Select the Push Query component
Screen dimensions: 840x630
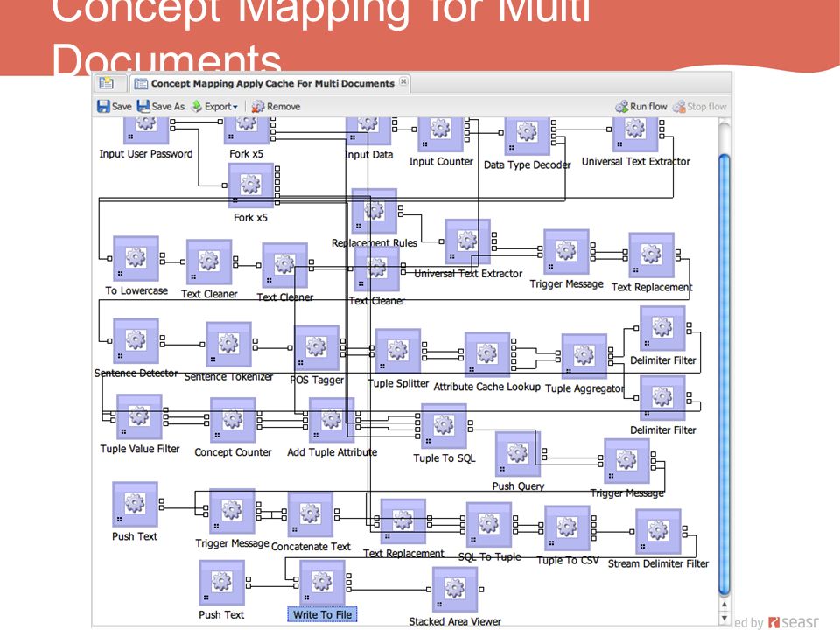517,454
